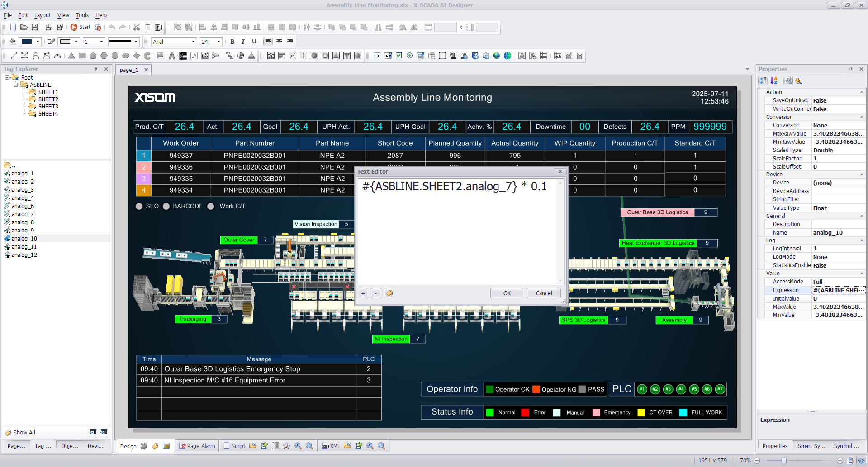Click the Undo arrow icon
Viewport: 868px width, 467px height.
[112, 27]
